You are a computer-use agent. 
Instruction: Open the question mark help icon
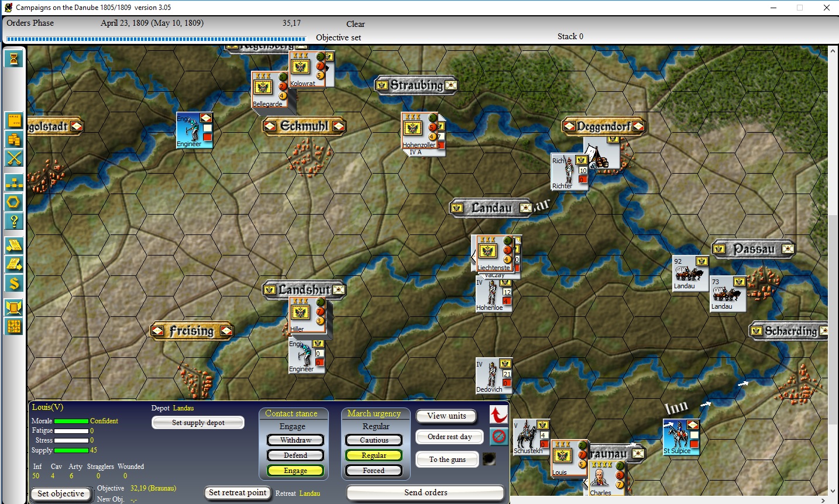pos(14,221)
